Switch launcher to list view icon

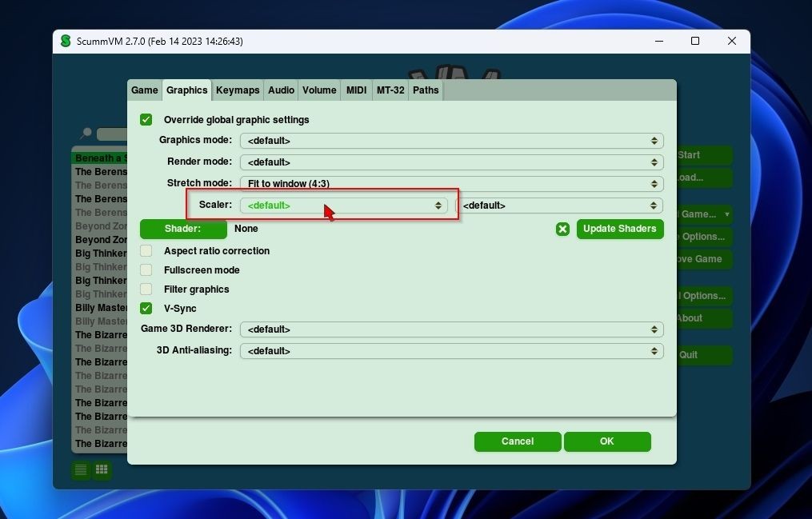point(81,469)
